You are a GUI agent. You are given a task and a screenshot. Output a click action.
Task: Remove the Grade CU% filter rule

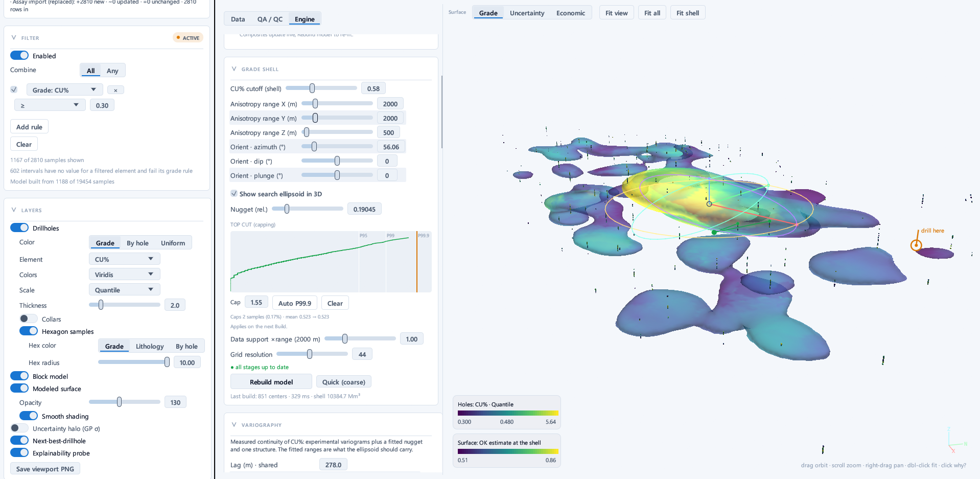(115, 90)
